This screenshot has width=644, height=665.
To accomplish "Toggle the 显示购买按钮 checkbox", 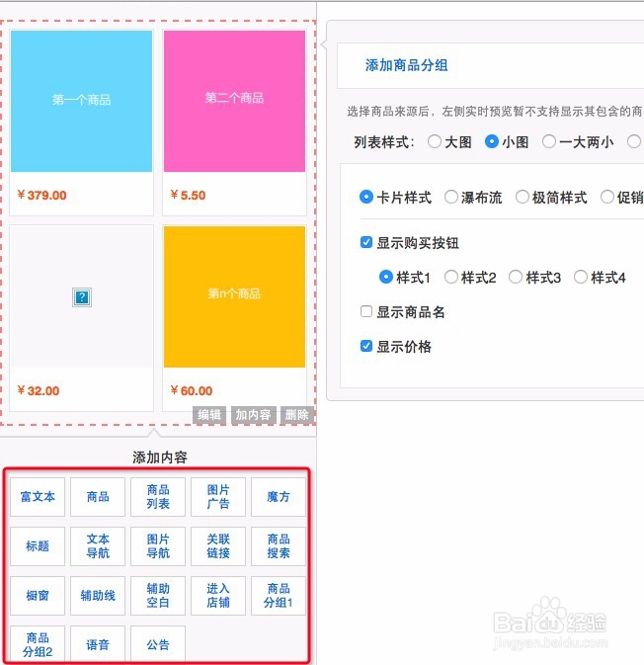I will 366,242.
